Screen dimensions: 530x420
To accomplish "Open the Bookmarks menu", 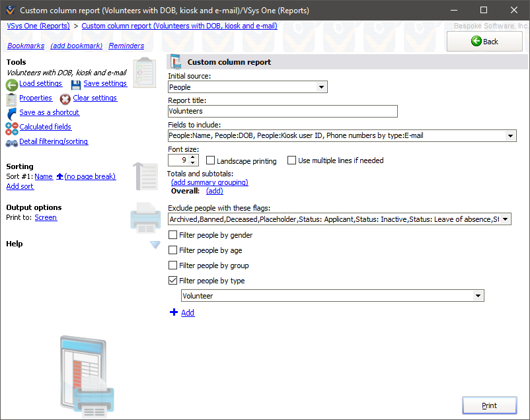I will click(26, 46).
